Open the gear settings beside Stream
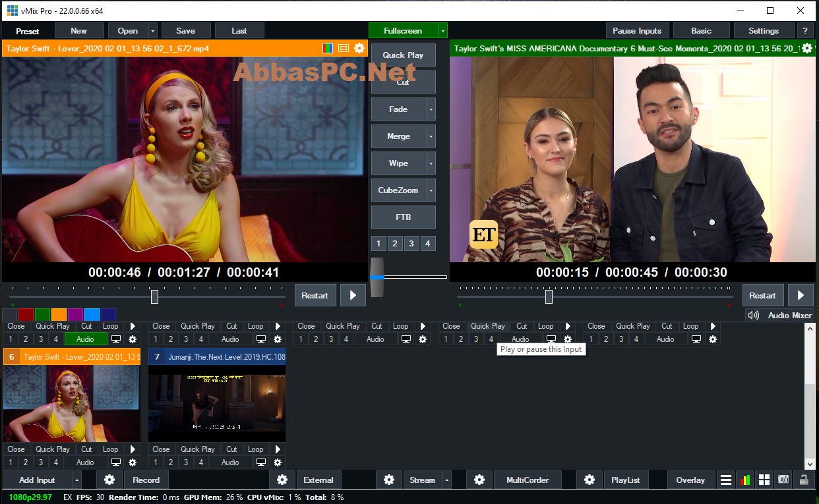Screen dimensions: 819x504 point(389,480)
